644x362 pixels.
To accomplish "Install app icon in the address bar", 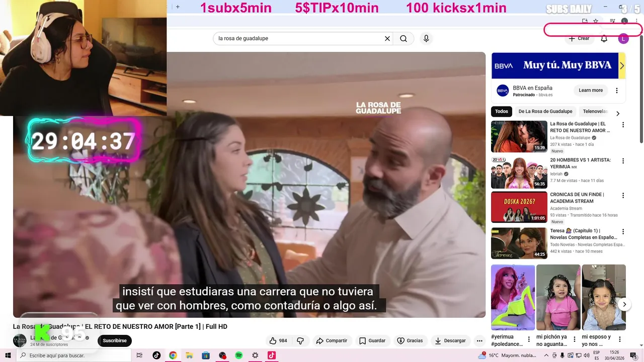I will pos(585,21).
